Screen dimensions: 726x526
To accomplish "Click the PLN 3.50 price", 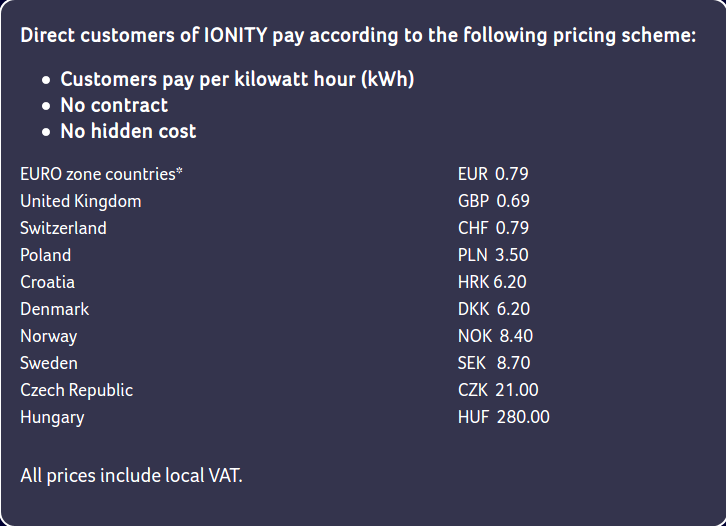I will coord(493,255).
